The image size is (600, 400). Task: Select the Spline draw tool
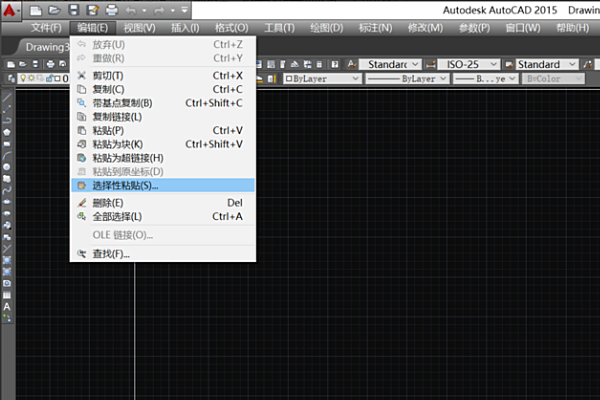point(7,190)
